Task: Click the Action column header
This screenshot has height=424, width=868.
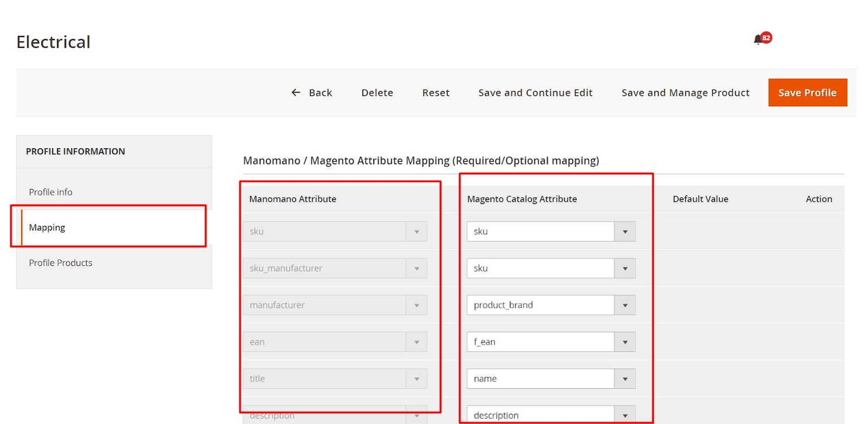Action: 819,199
